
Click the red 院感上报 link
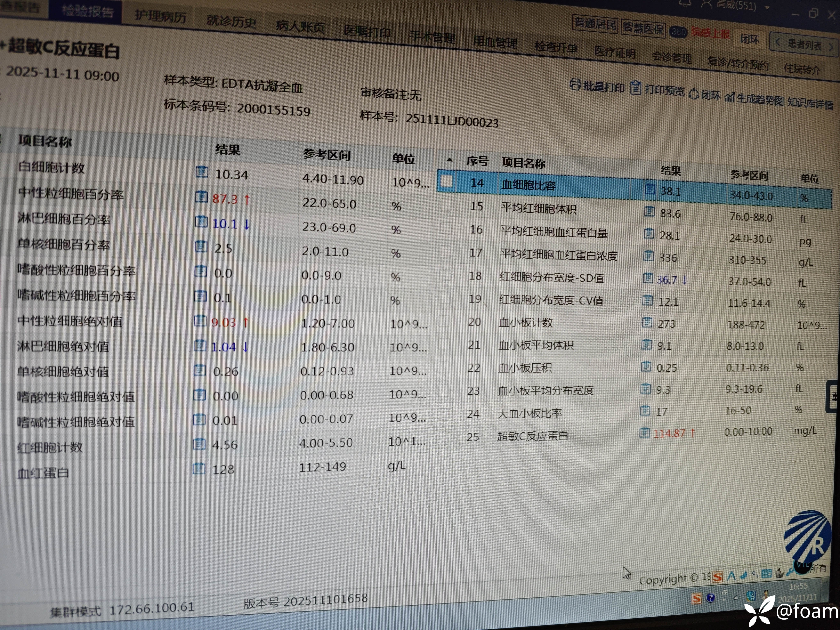[710, 33]
